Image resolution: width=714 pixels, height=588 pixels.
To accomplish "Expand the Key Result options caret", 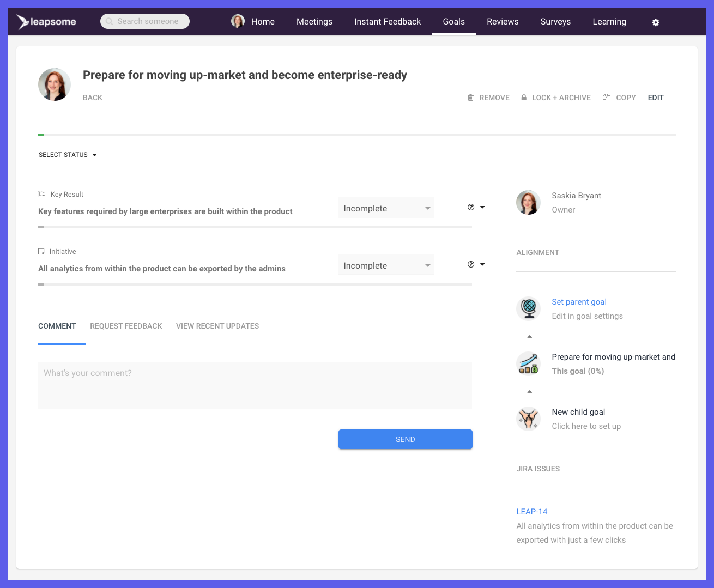I will pyautogui.click(x=482, y=207).
